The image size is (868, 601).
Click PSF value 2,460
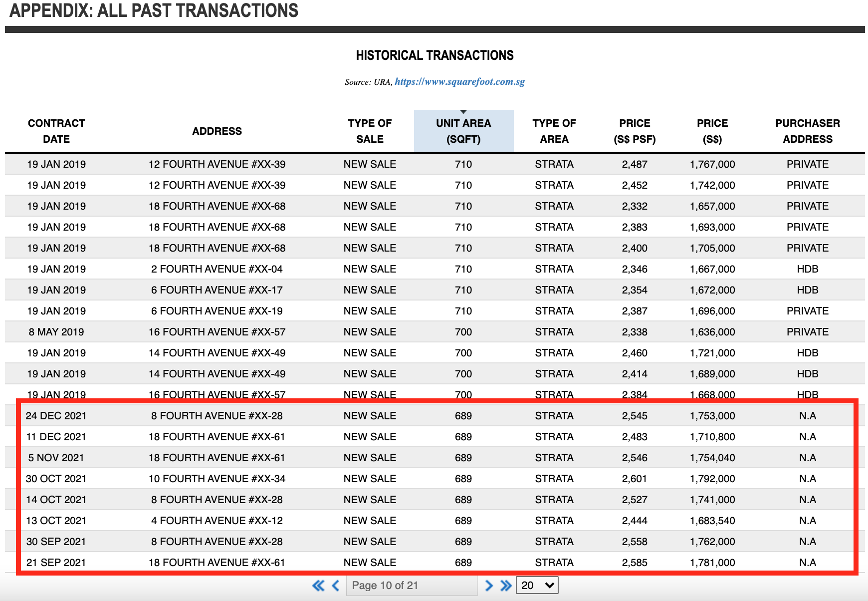(x=635, y=353)
